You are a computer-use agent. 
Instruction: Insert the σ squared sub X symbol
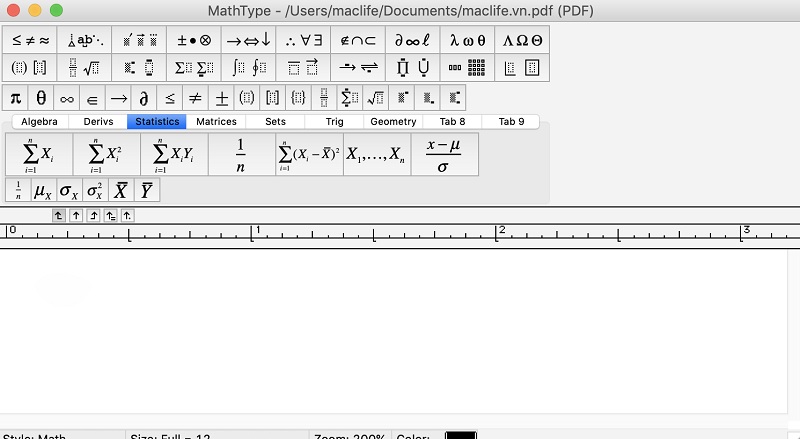pos(95,190)
